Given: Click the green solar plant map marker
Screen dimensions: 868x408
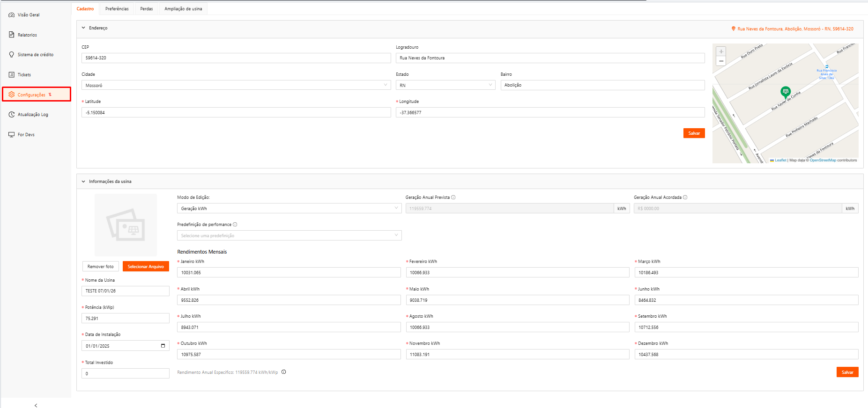Looking at the screenshot, I should [786, 92].
